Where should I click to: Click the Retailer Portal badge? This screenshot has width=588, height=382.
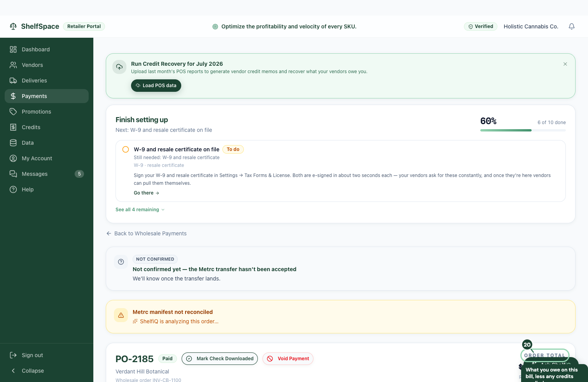click(x=84, y=26)
